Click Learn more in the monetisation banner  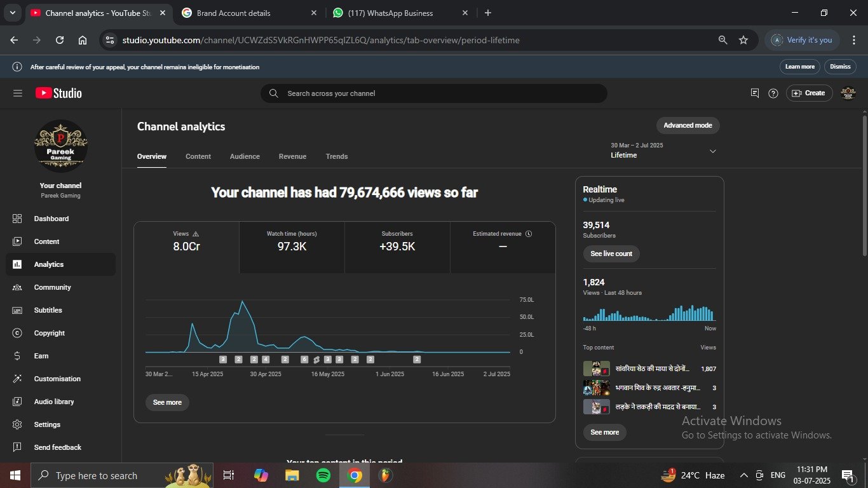pyautogui.click(x=799, y=67)
